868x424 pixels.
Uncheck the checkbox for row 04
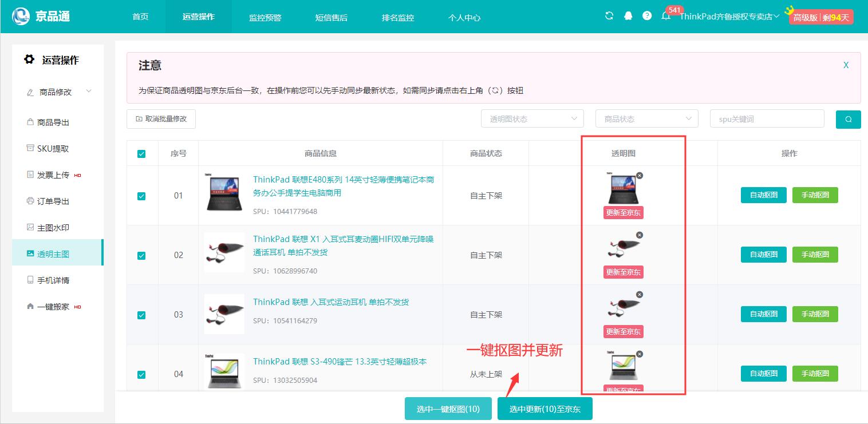tap(141, 375)
